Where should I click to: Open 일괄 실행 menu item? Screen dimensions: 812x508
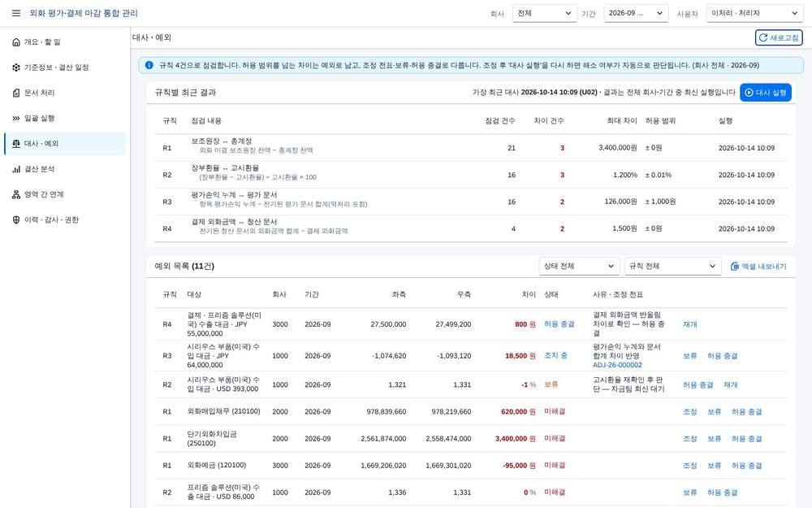(65, 118)
